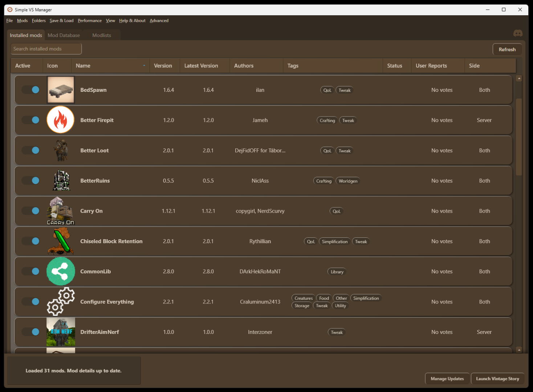This screenshot has height=392, width=533.
Task: Switch to the Mod Database tab
Action: 64,35
